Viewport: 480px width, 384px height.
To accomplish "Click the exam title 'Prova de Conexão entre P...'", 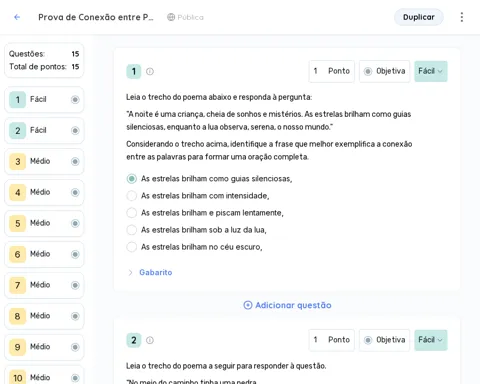I will (96, 17).
